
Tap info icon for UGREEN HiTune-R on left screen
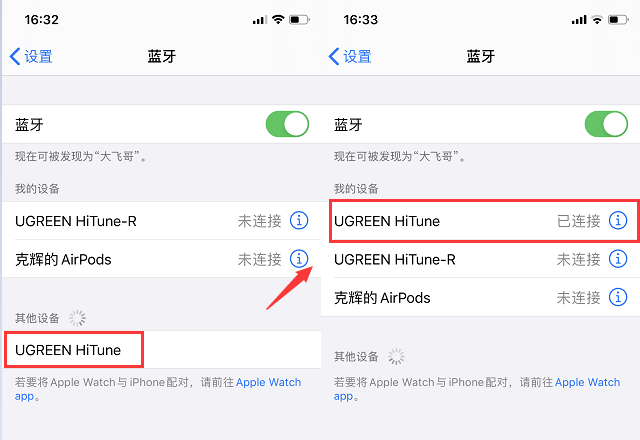pos(299,220)
